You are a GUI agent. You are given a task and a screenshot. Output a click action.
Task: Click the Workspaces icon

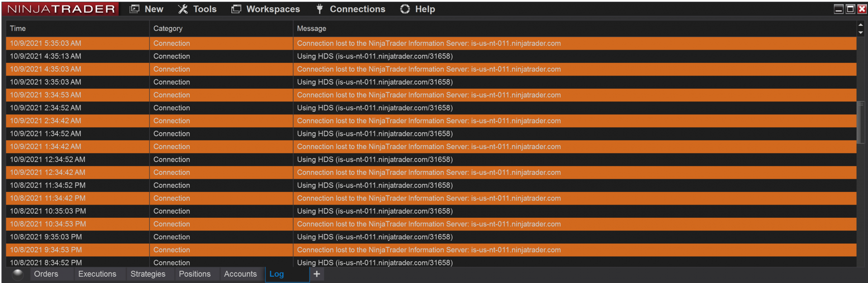pyautogui.click(x=236, y=9)
